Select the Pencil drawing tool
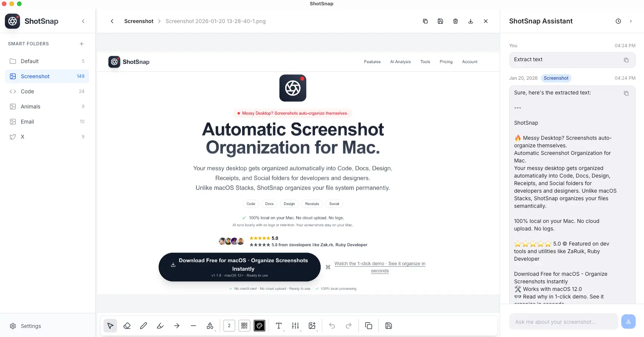The height and width of the screenshot is (337, 644). coord(144,326)
